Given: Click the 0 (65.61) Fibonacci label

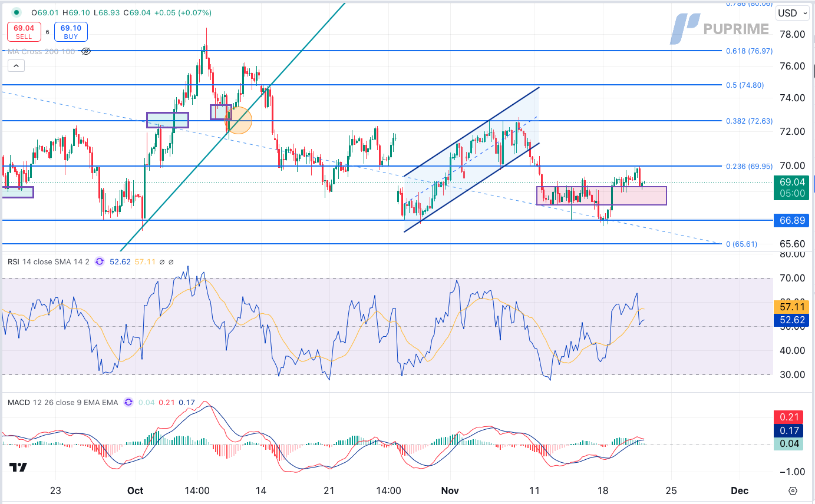Looking at the screenshot, I should pyautogui.click(x=741, y=244).
